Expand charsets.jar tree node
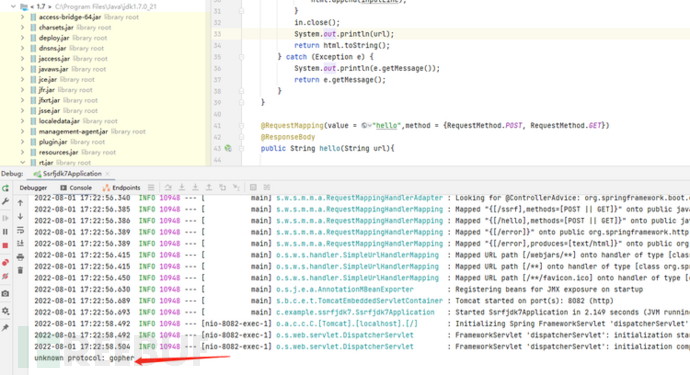The width and height of the screenshot is (690, 375). click(x=22, y=27)
